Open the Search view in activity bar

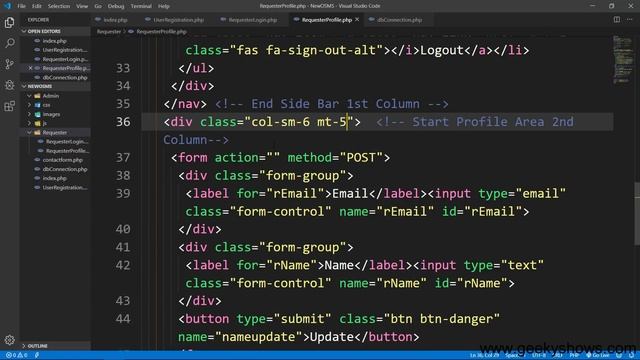coord(9,43)
